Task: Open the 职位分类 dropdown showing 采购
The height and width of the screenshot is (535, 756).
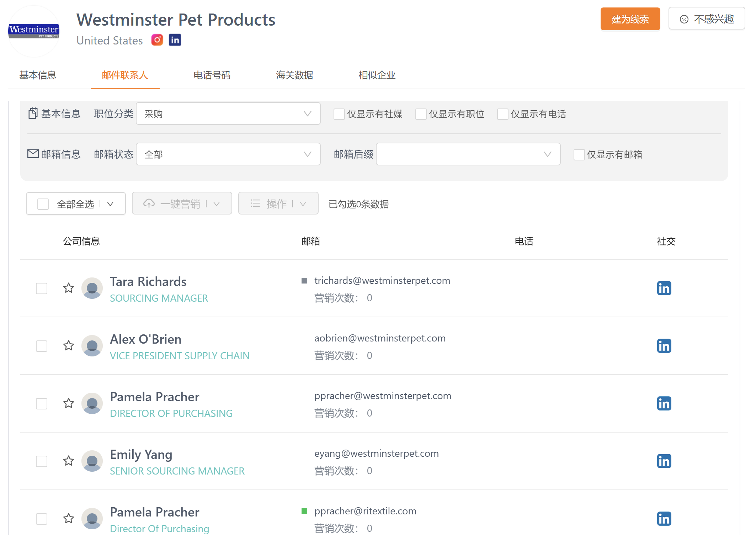Action: point(228,113)
